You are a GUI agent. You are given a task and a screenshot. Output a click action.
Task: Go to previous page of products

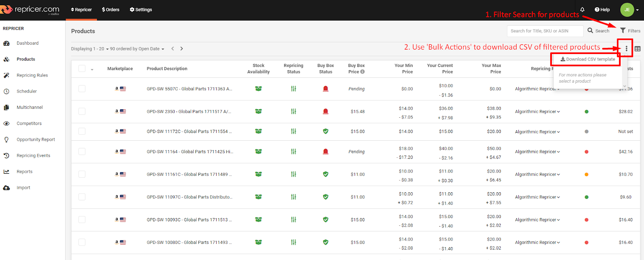tap(173, 48)
